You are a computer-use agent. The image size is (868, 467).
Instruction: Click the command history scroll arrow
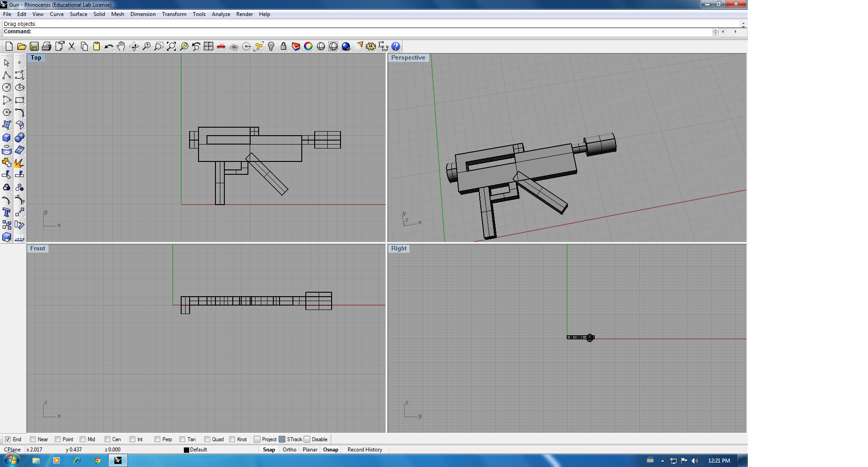(x=743, y=24)
